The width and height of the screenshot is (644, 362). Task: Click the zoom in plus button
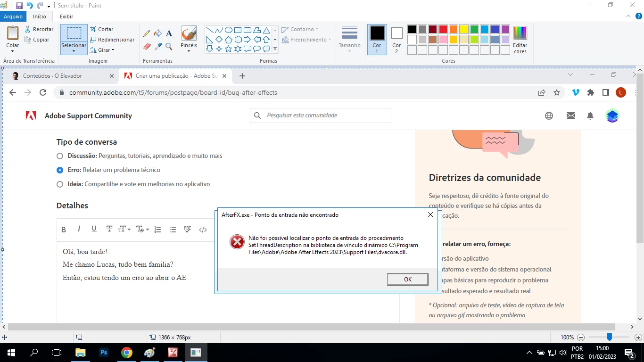coord(638,337)
